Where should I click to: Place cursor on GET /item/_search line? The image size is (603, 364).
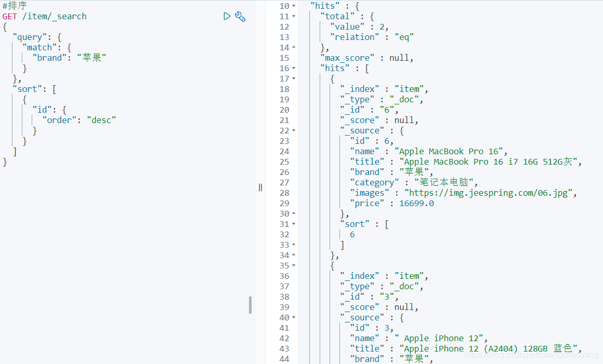pos(45,16)
